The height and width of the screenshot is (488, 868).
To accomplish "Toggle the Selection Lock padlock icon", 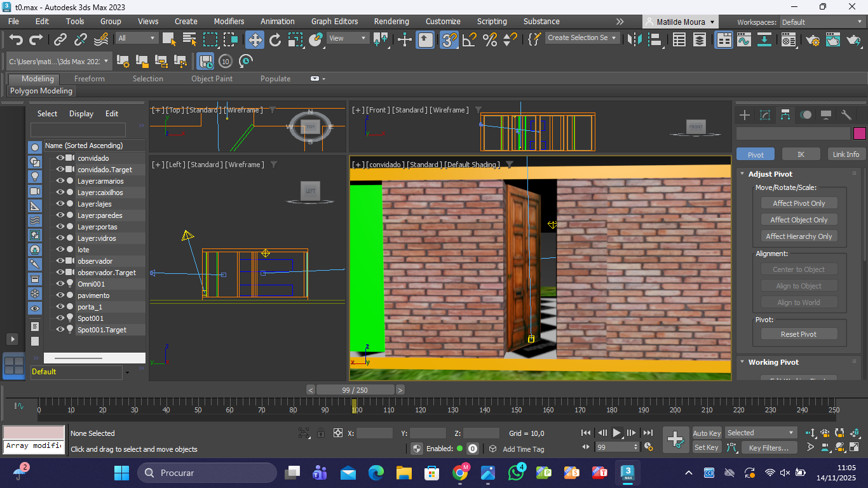I will (321, 433).
